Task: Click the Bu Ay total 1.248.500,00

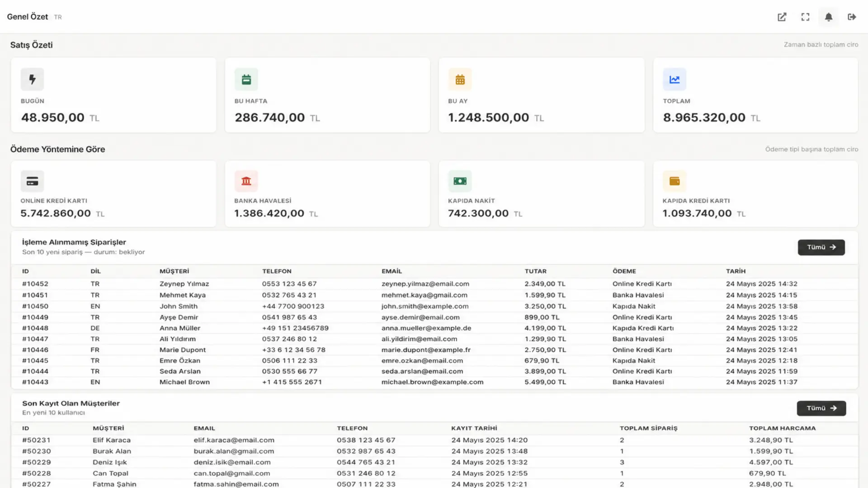Action: click(x=488, y=117)
